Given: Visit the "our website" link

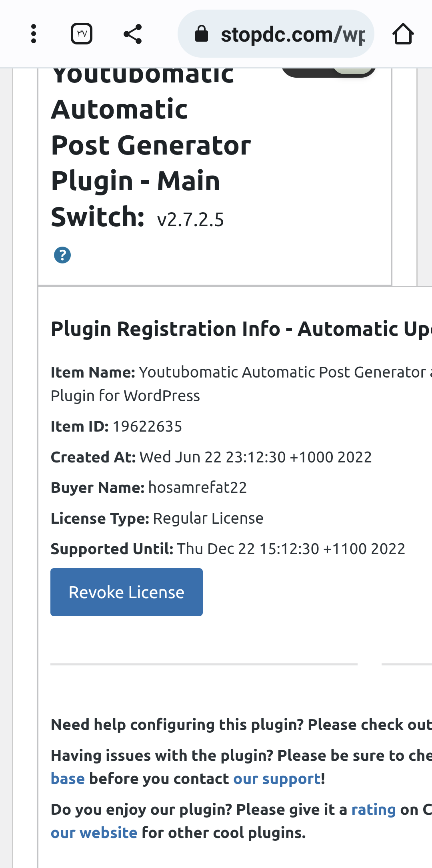Looking at the screenshot, I should click(x=94, y=833).
